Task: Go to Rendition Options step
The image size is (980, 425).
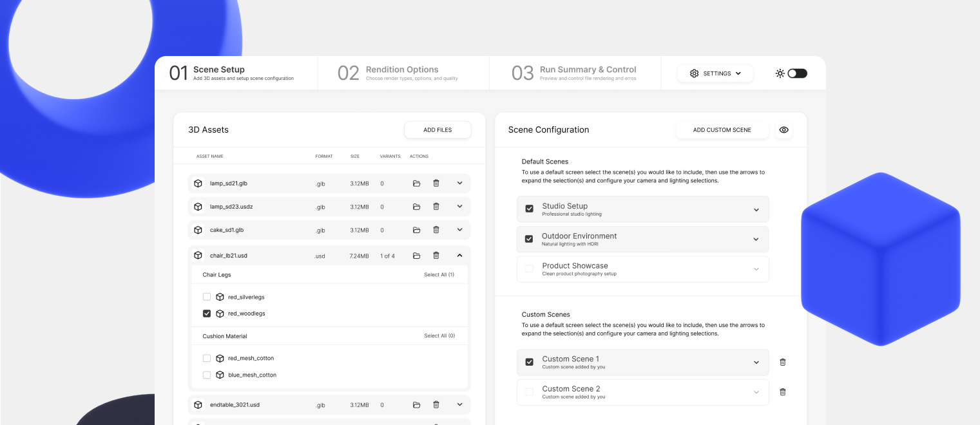Action: pyautogui.click(x=401, y=73)
